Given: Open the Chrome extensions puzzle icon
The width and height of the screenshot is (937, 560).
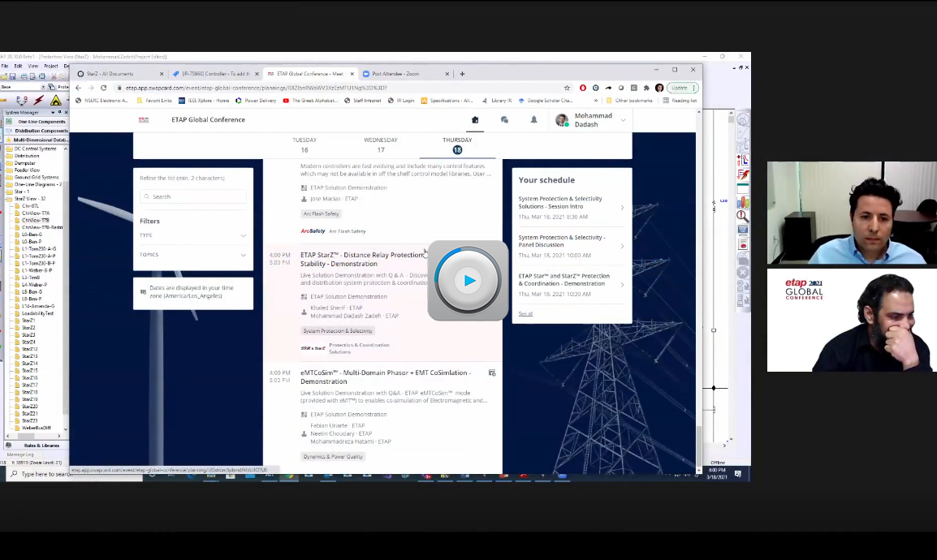Looking at the screenshot, I should click(x=646, y=88).
